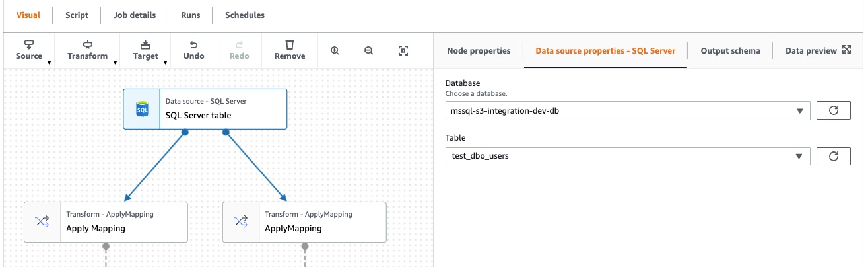Select the Apply Mapping transform node
Image resolution: width=868 pixels, height=267 pixels.
pos(106,222)
